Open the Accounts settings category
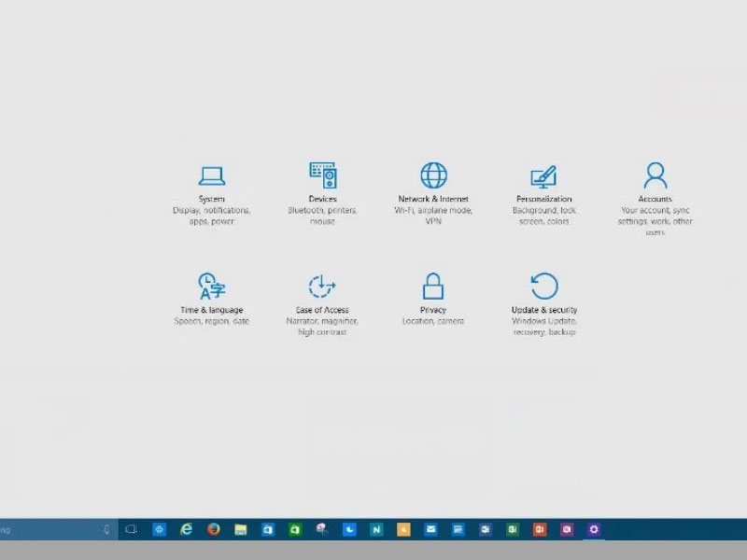 [x=655, y=199]
